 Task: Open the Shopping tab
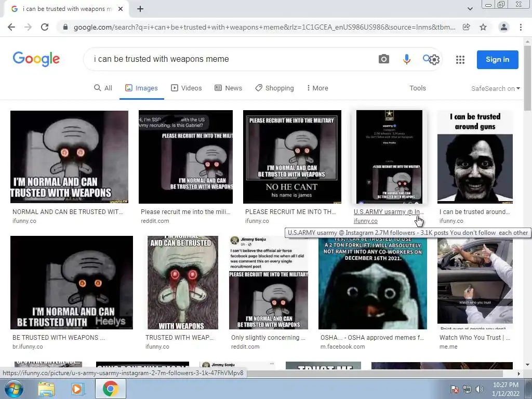coord(274,88)
